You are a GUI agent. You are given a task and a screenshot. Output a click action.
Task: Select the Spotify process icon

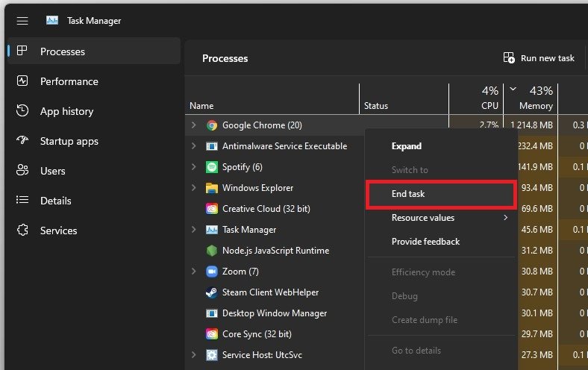tap(211, 167)
